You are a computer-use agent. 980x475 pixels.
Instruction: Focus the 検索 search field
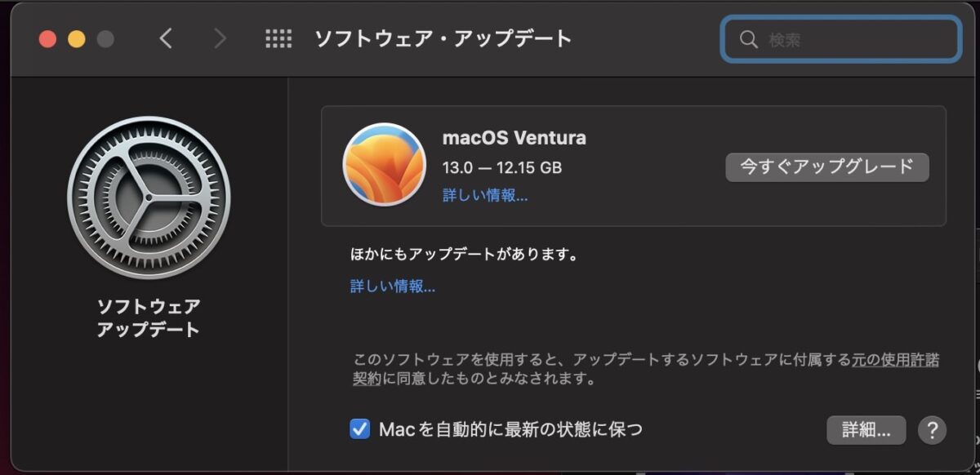point(841,39)
